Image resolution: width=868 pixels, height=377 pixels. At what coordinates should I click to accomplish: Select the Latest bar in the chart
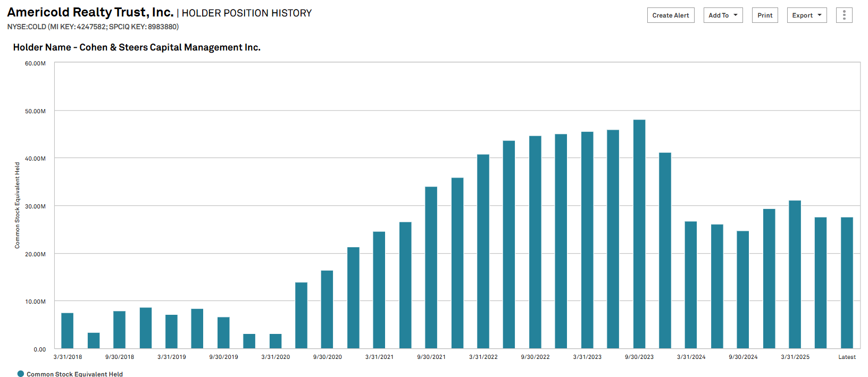point(847,283)
